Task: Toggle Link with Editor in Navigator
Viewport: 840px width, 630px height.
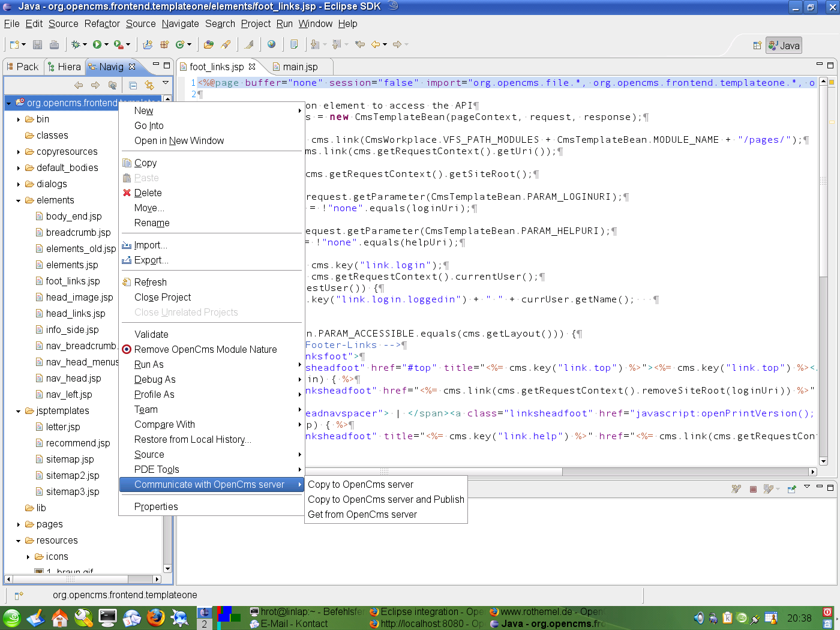Action: click(x=149, y=85)
